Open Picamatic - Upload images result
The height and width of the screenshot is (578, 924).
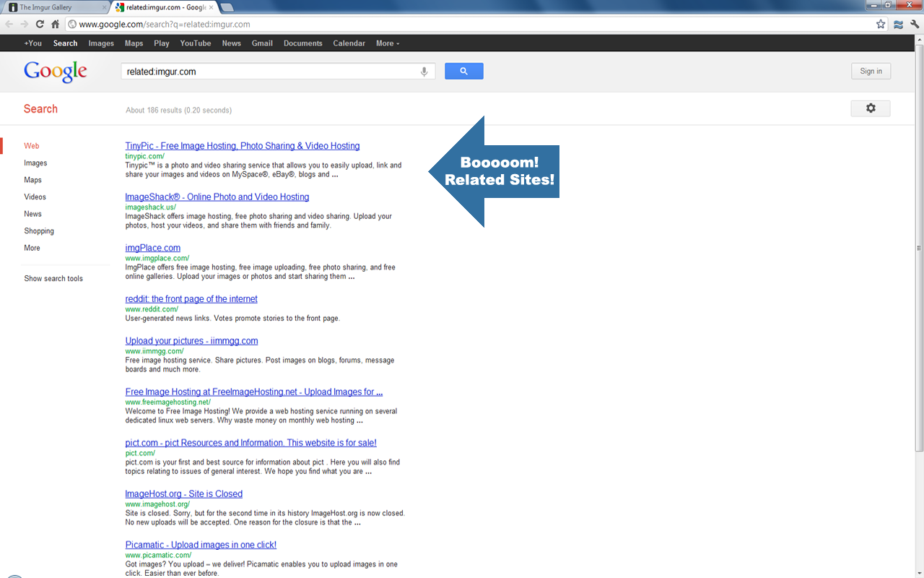coord(201,545)
